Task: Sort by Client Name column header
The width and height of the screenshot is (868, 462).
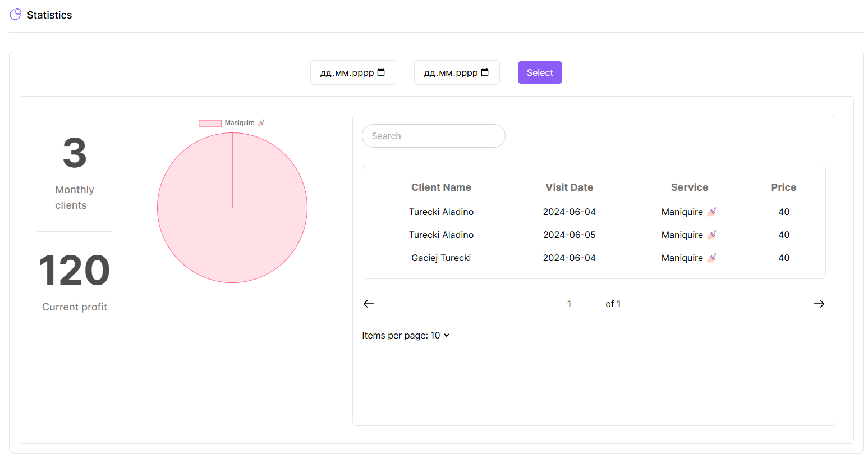Action: 441,187
